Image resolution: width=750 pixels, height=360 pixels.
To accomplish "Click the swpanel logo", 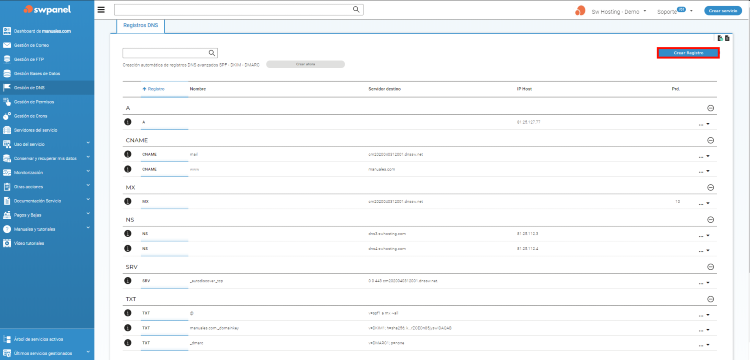I will click(46, 9).
